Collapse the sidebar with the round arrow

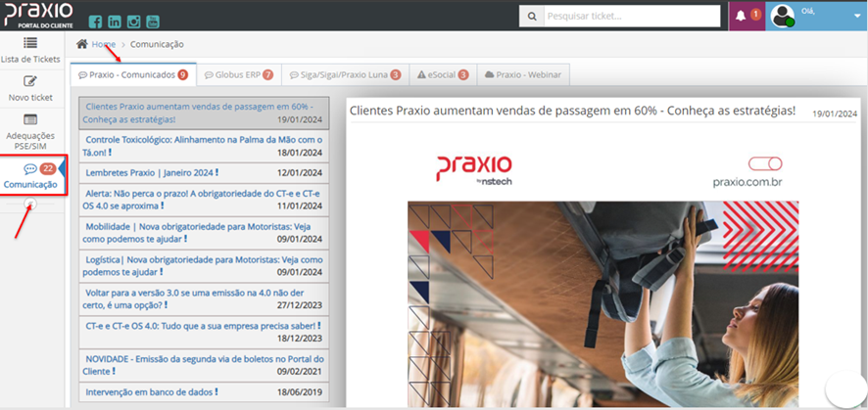coord(31,205)
